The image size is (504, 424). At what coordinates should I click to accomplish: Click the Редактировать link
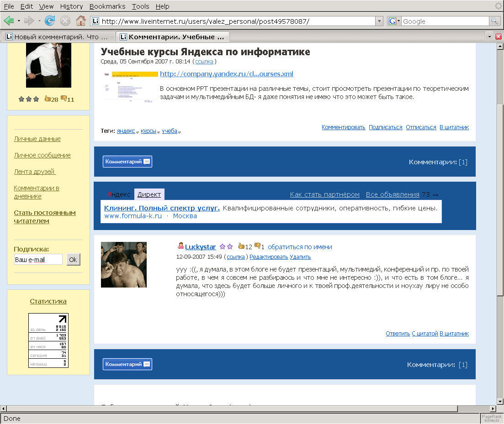269,257
